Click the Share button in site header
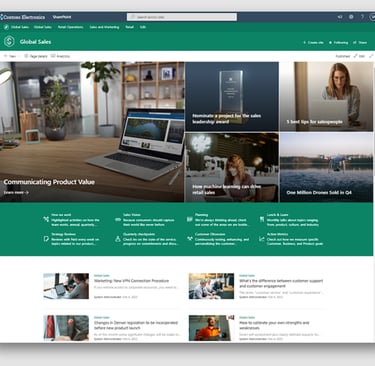The height and width of the screenshot is (366, 375). click(360, 43)
